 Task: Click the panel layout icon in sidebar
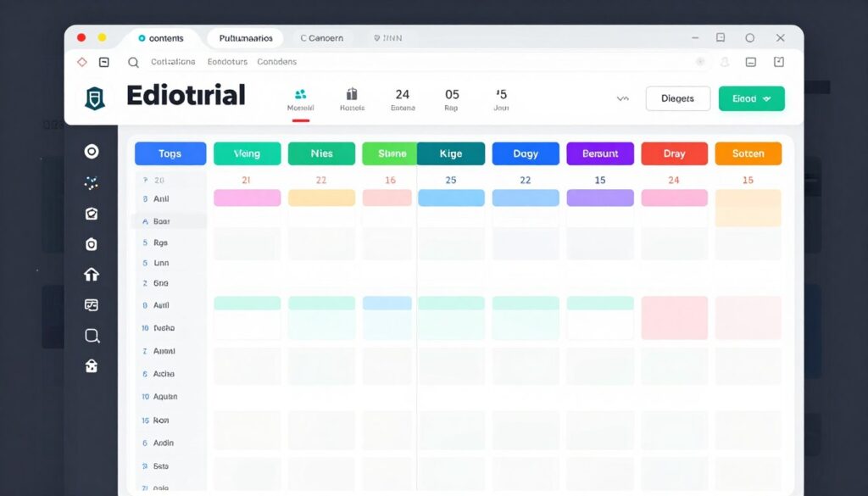(92, 304)
